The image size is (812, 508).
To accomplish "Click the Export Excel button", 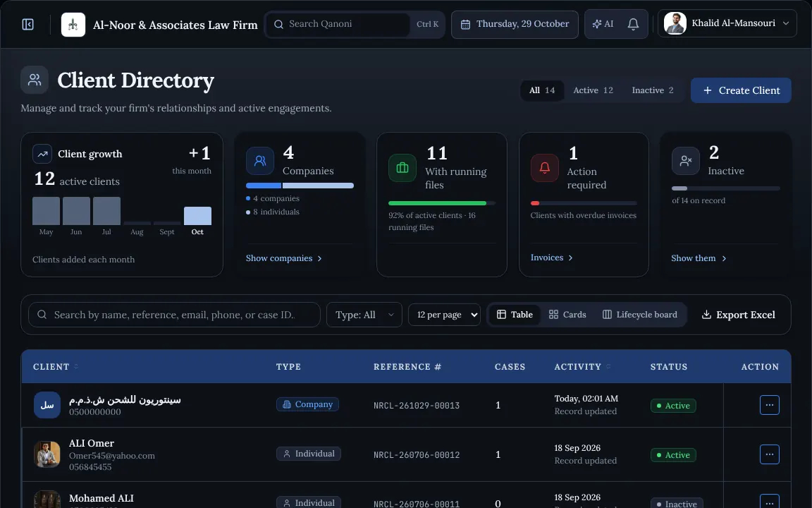I will tap(738, 315).
